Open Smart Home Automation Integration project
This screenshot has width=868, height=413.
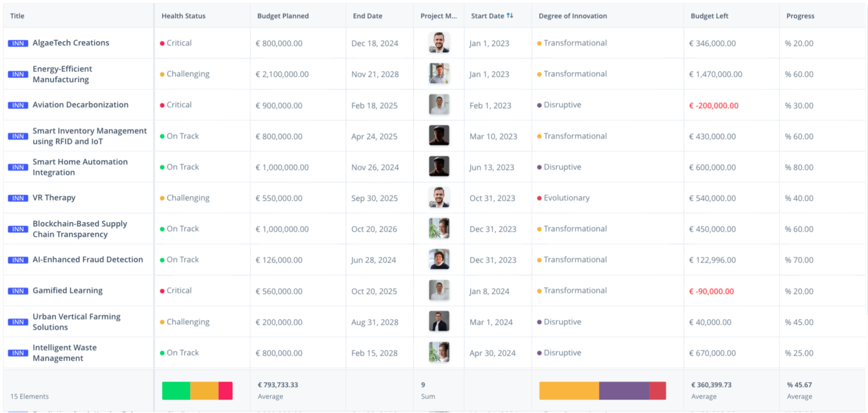80,167
